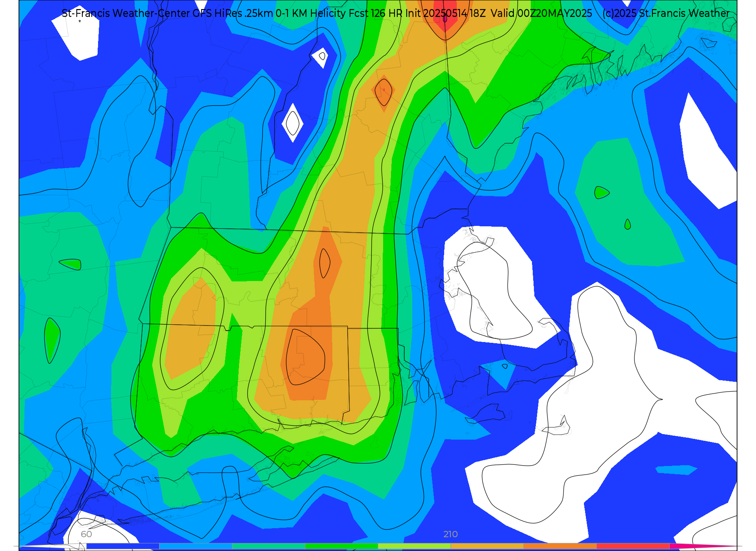Click the '(c)2025 St.Francis Weather' copyright text
This screenshot has height=551, width=756.
[x=666, y=13]
